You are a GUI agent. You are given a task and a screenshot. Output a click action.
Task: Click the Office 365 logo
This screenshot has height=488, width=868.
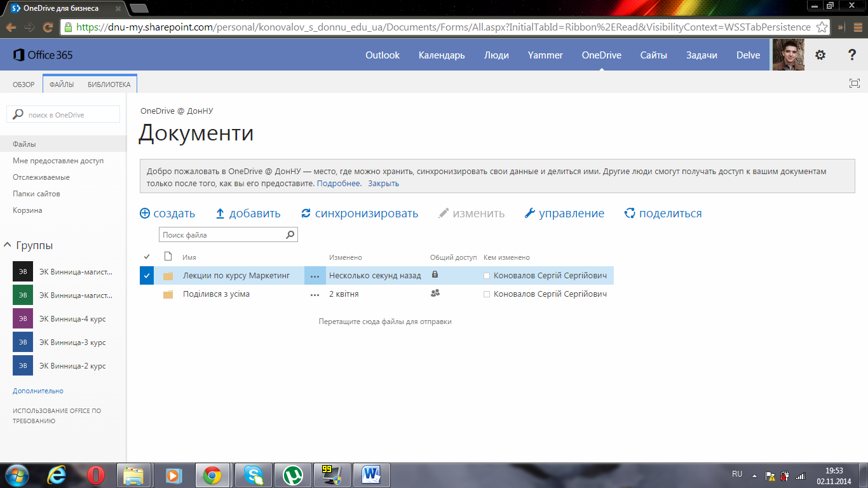(x=43, y=55)
